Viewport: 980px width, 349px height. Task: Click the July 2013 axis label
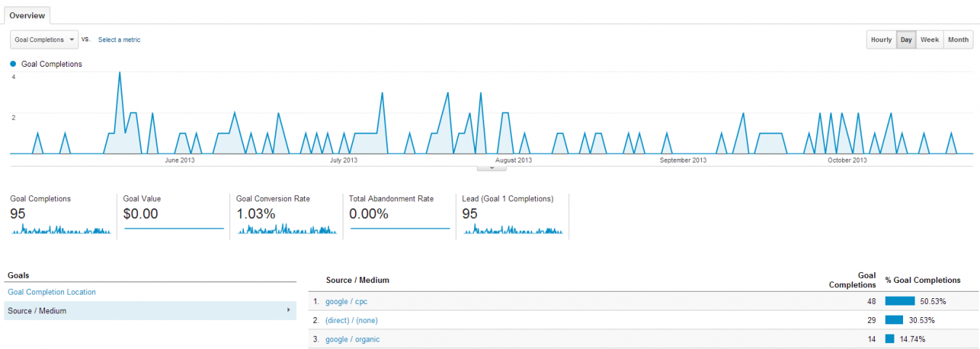coord(343,160)
